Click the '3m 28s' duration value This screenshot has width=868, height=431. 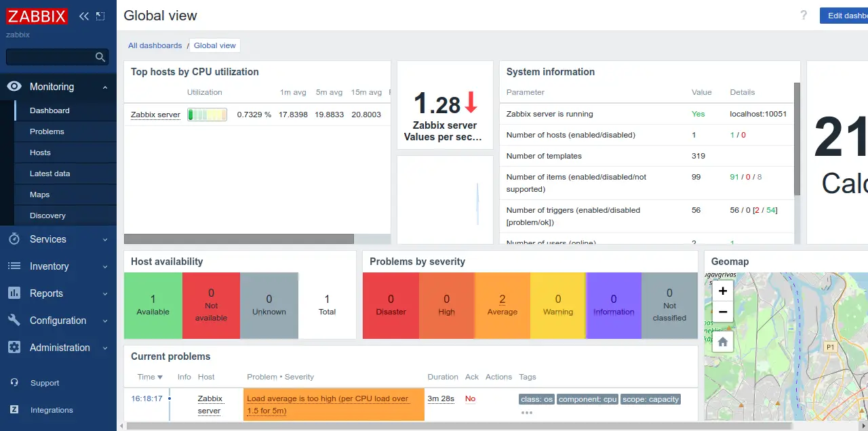(x=441, y=398)
